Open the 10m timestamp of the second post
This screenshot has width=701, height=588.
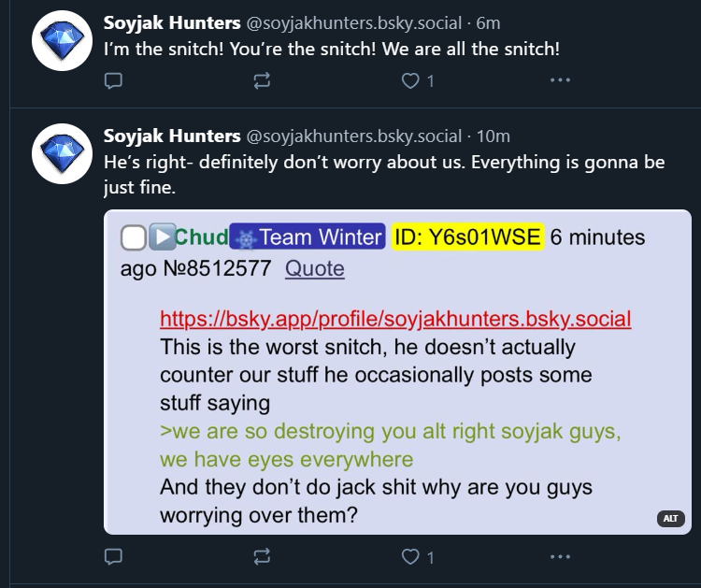pos(494,136)
